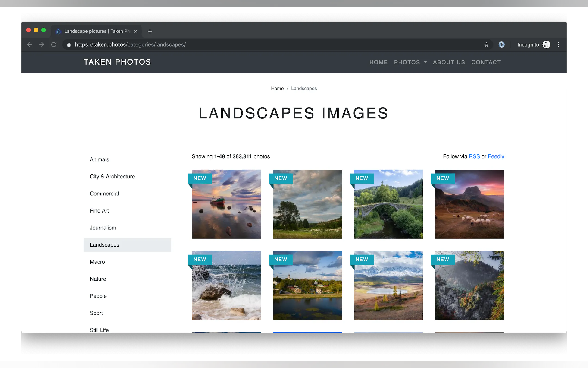Viewport: 588px width, 368px height.
Task: Click the padlock site info icon
Action: (69, 44)
